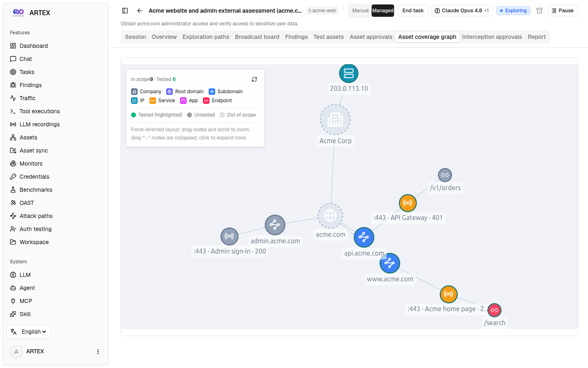The height and width of the screenshot is (368, 588).
Task: Click the Acme Corp company node
Action: click(x=335, y=119)
